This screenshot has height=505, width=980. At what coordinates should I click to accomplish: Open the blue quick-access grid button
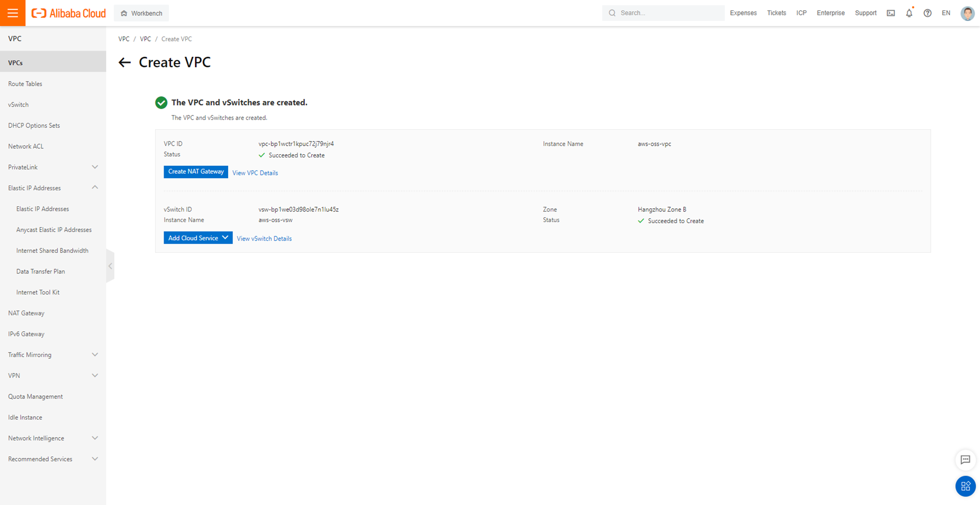(965, 486)
